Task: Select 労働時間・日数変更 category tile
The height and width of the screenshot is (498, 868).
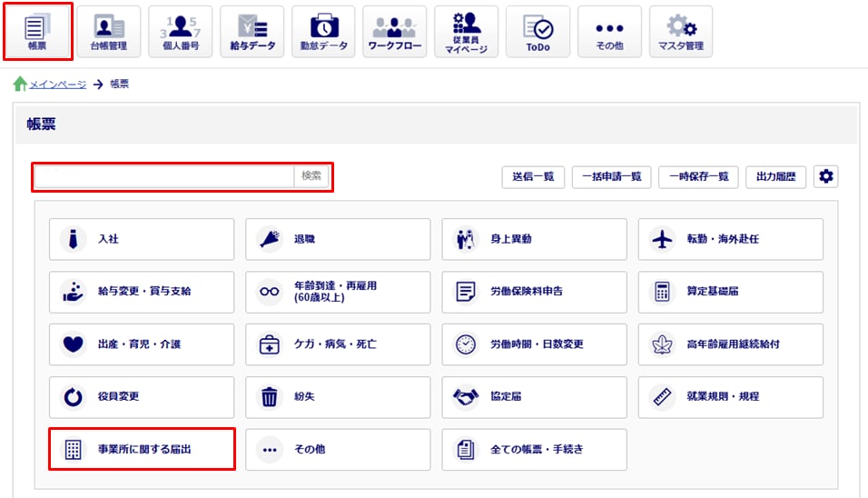Action: point(534,344)
